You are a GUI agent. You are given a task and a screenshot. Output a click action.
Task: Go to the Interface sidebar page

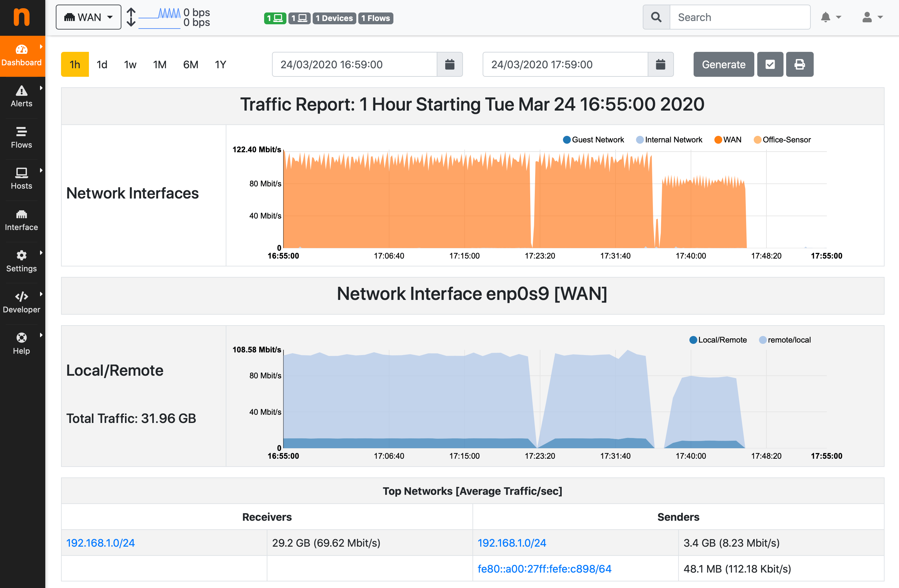[x=22, y=220]
